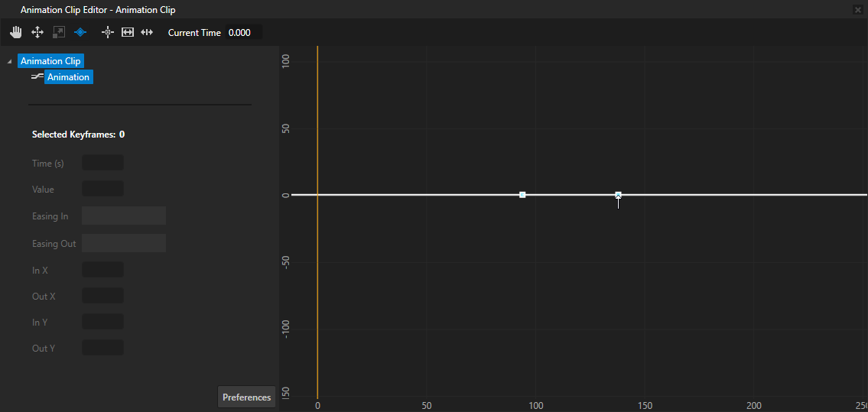
Task: Open the Preferences button
Action: coord(246,397)
